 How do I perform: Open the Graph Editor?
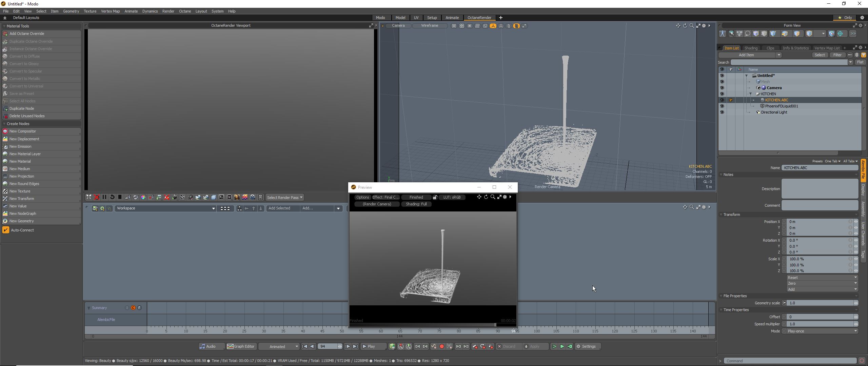[x=241, y=346]
